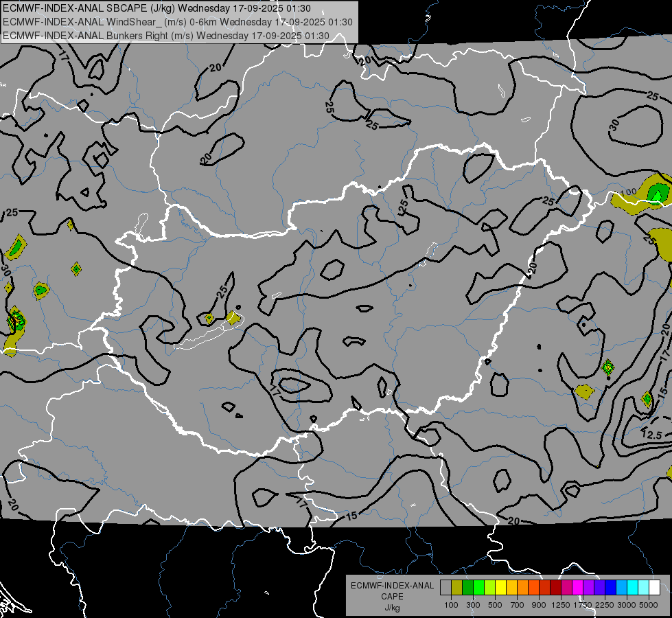The width and height of the screenshot is (672, 618).
Task: Click the 5000 label on legend
Action: [649, 605]
